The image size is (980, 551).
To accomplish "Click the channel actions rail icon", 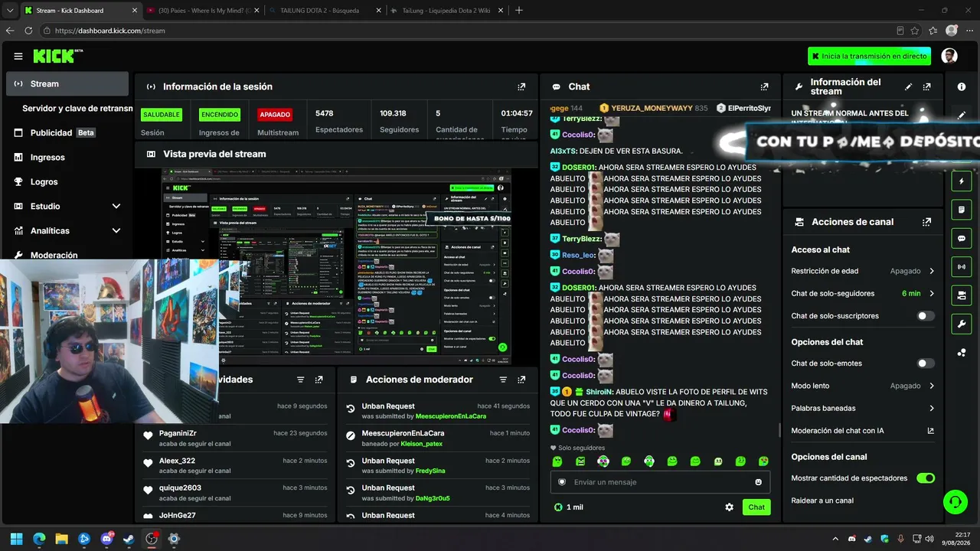I will click(x=962, y=295).
